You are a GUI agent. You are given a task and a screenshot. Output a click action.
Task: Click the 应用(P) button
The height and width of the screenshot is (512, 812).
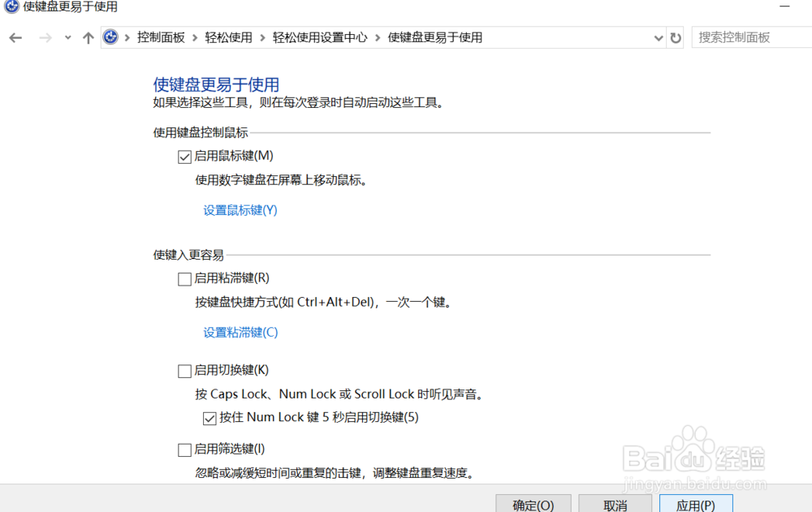point(696,505)
